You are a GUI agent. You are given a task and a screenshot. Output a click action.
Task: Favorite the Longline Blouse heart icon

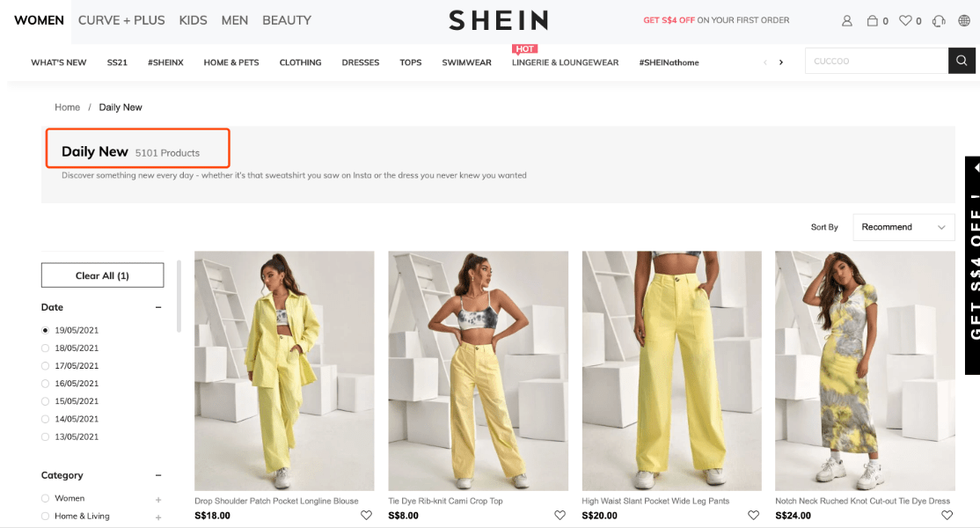click(x=366, y=515)
